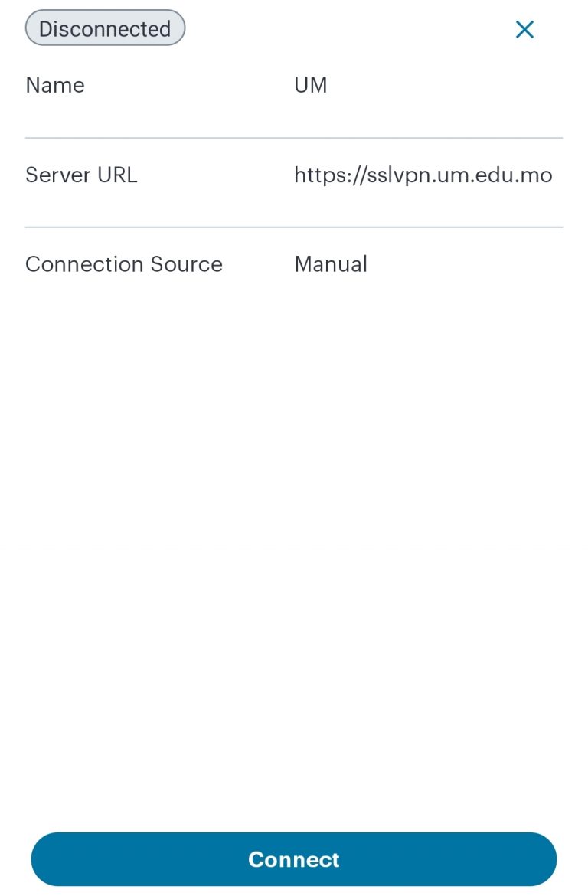Screen dimensions: 588x896
Task: Click the divider below the Name row
Action: (294, 136)
